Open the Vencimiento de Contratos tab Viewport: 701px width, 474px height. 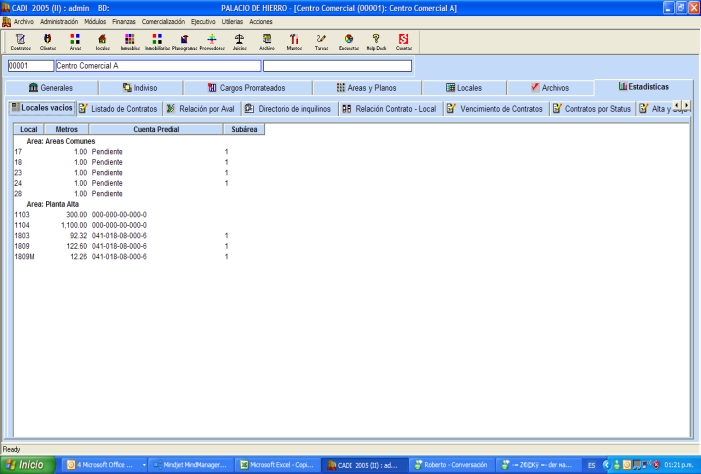(494, 108)
